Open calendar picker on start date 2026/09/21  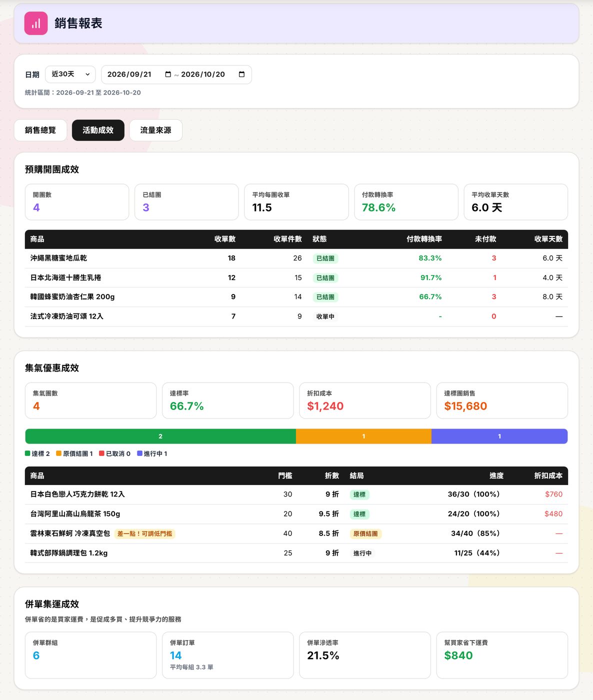(x=168, y=74)
